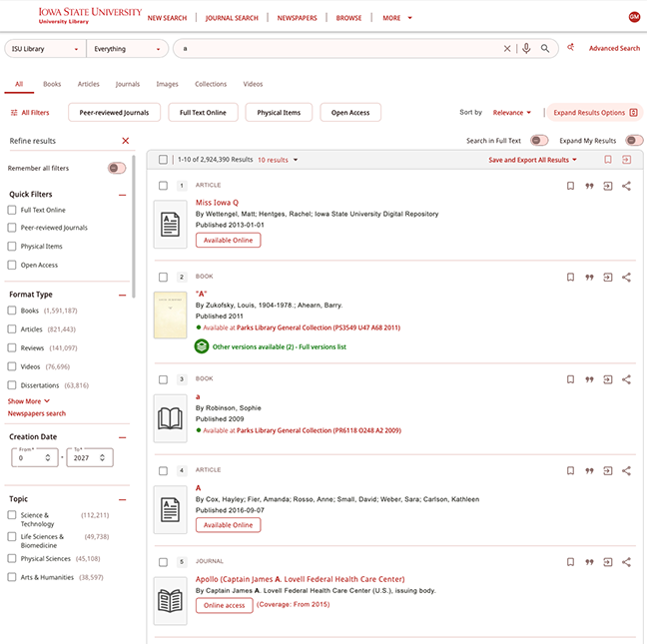Screen dimensions: 647x644
Task: Click the Physical Items filter button
Action: (x=279, y=112)
